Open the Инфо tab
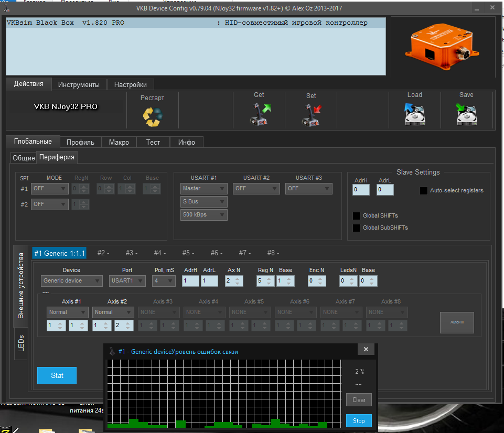Screen dimensions: 504x433 pyautogui.click(x=186, y=142)
